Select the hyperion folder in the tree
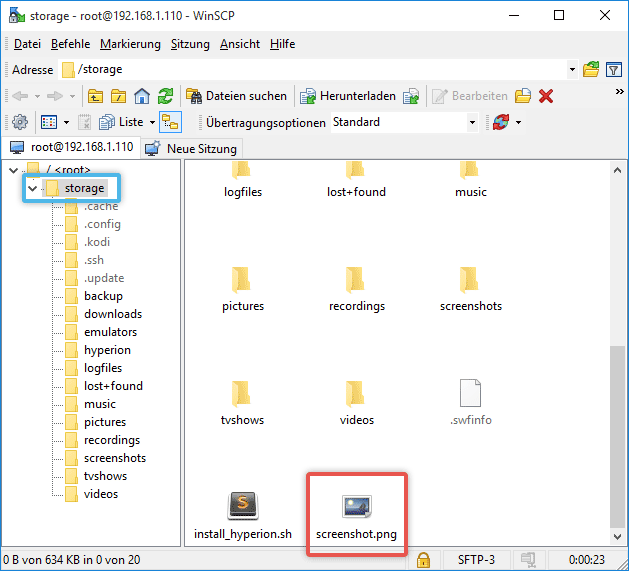The width and height of the screenshot is (629, 571). coord(107,350)
